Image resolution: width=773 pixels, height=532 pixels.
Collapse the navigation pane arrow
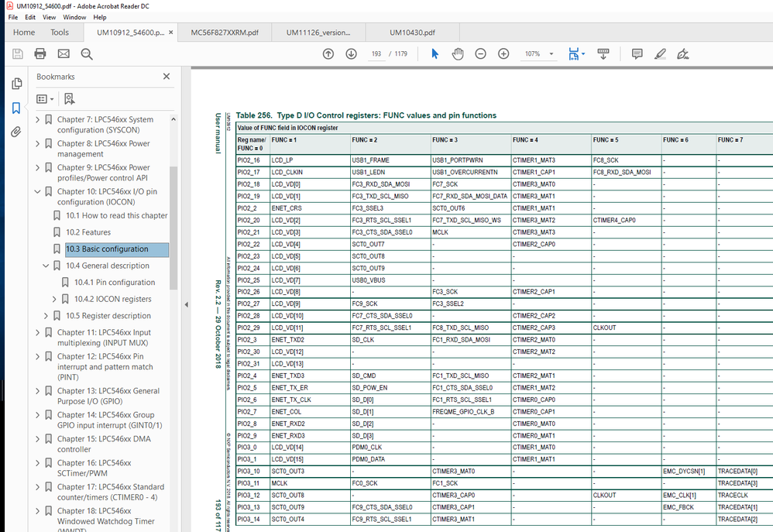[x=187, y=304]
